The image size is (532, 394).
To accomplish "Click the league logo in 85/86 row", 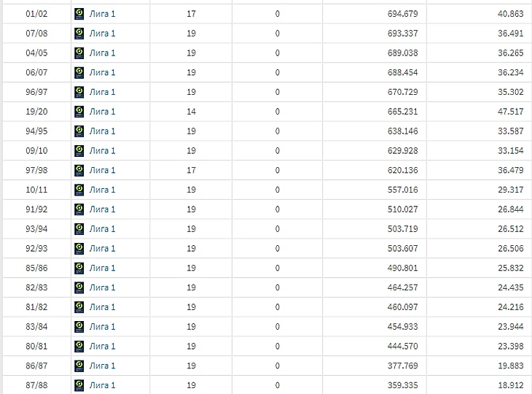I will 79,268.
